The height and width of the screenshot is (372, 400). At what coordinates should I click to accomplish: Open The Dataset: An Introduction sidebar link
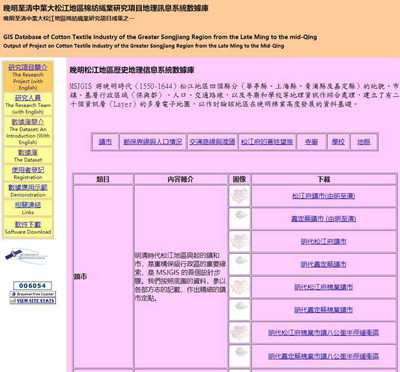point(28,122)
